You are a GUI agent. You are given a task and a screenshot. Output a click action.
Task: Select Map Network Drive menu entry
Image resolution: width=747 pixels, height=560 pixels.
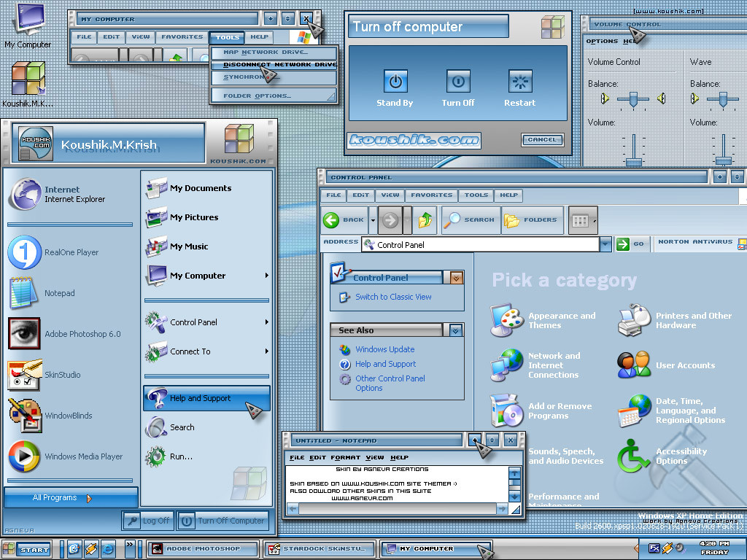click(x=274, y=52)
